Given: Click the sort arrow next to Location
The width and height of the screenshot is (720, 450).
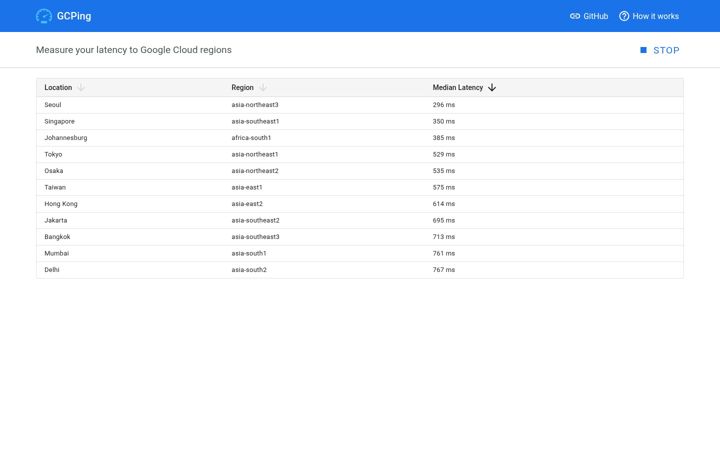Looking at the screenshot, I should coord(81,87).
